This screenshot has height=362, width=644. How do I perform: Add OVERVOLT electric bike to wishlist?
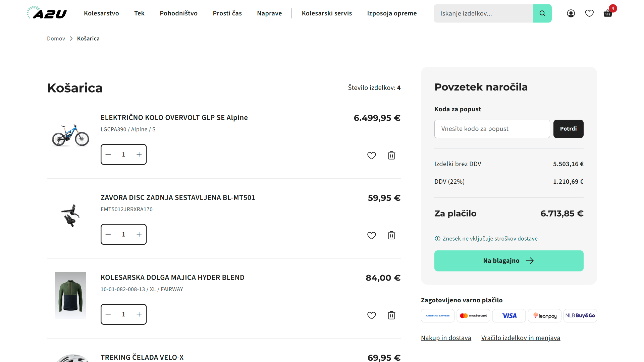pyautogui.click(x=371, y=156)
